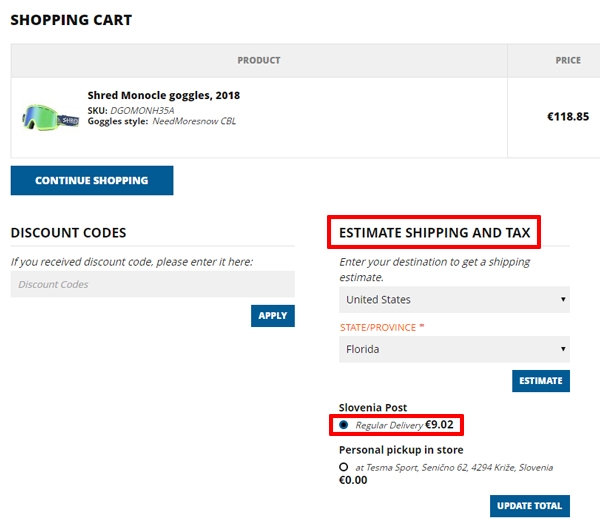Click the Personal pickup in store label
The width and height of the screenshot is (600, 530).
click(x=401, y=450)
